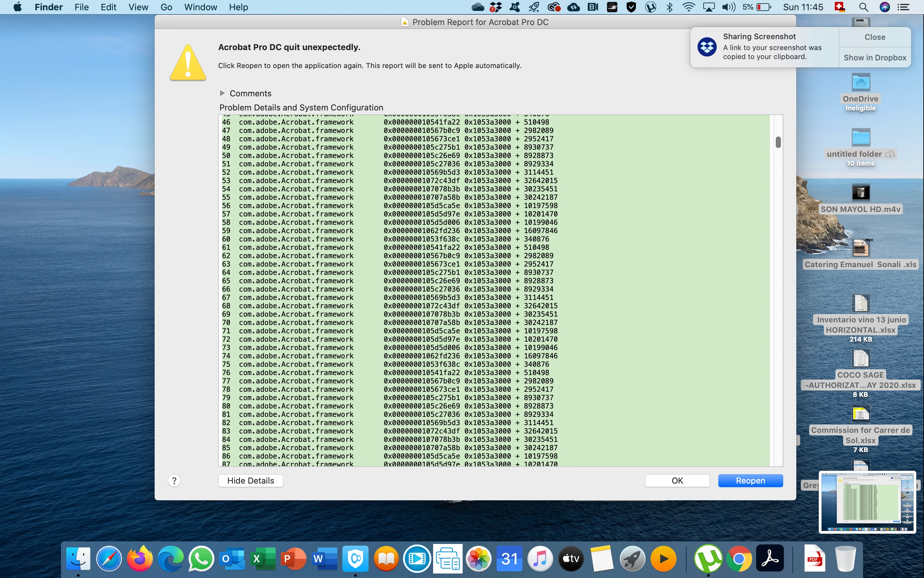Click OK in the problem report
This screenshot has width=924, height=578.
tap(677, 480)
